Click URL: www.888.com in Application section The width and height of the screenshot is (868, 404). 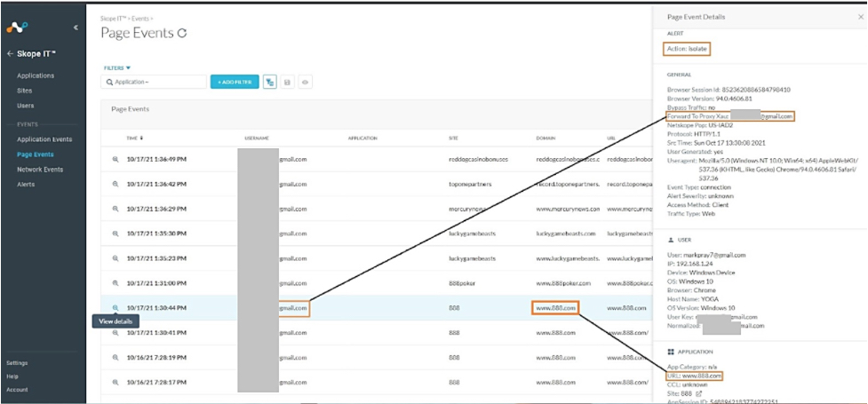[x=695, y=376]
